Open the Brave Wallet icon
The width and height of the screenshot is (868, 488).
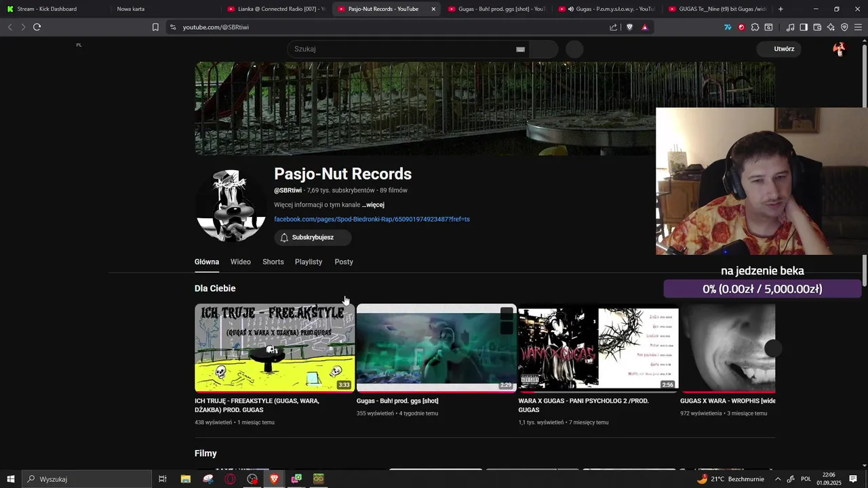[817, 27]
